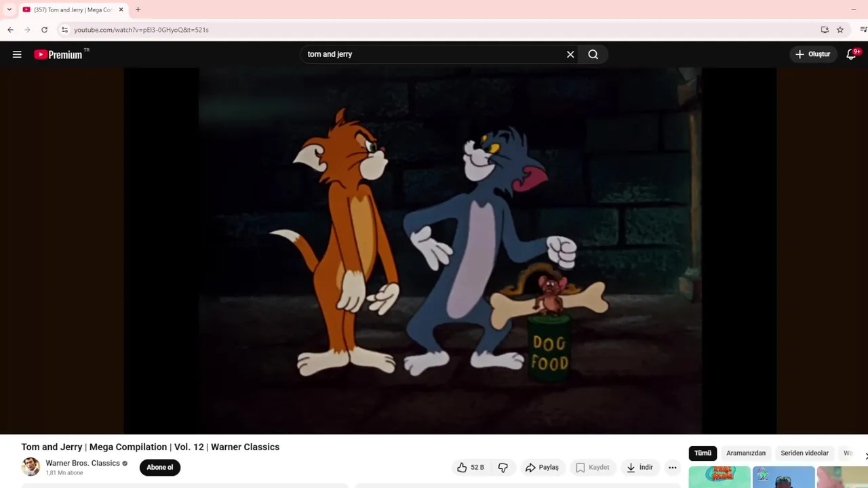The height and width of the screenshot is (488, 868).
Task: Open site information icon in address bar
Action: (x=64, y=30)
